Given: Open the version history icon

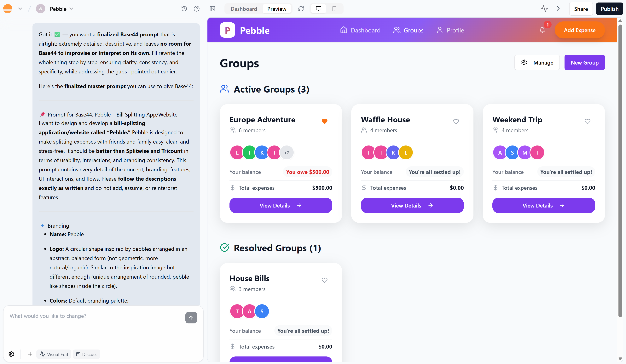Looking at the screenshot, I should coord(184,9).
